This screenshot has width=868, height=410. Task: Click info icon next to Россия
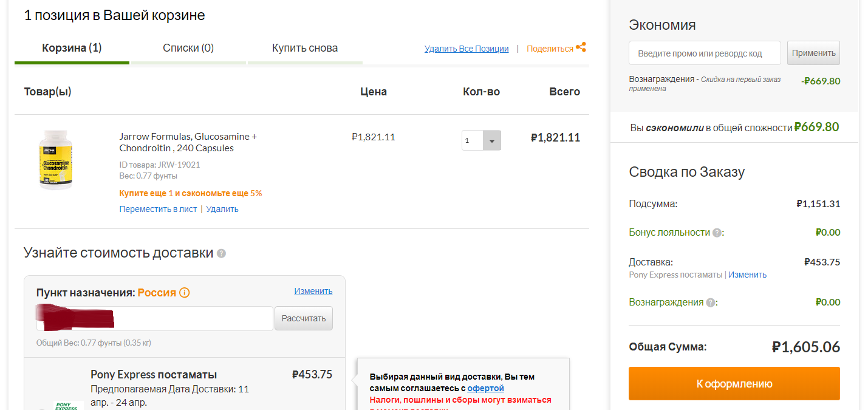[x=185, y=293]
